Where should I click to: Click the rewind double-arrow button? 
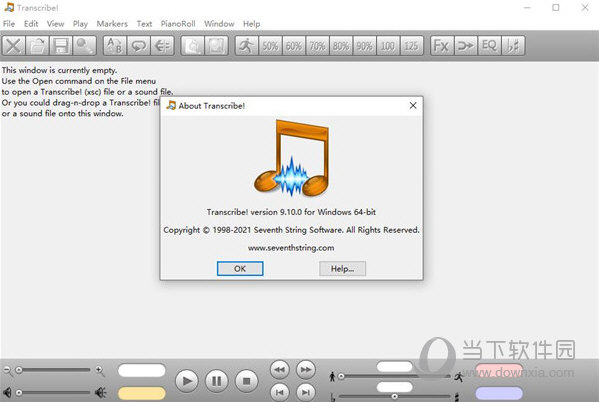(280, 370)
